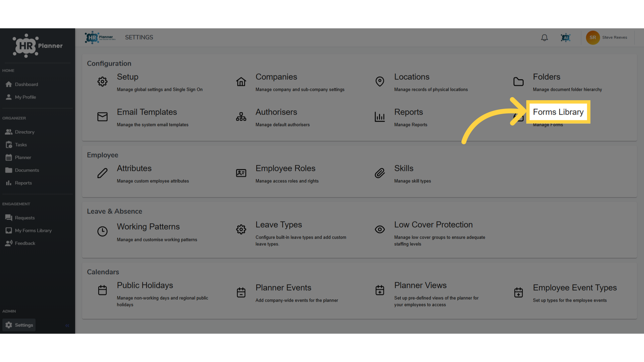Click the Employee Roles ID card icon

coord(241,173)
